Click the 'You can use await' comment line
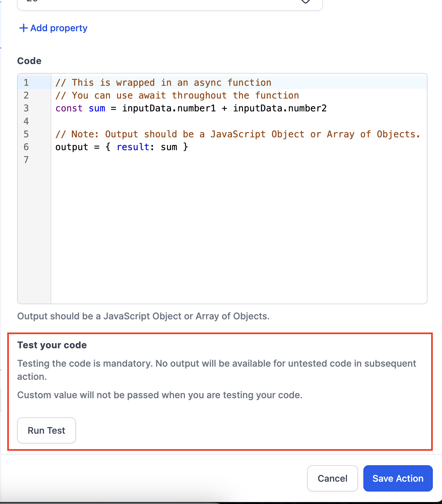 177,95
